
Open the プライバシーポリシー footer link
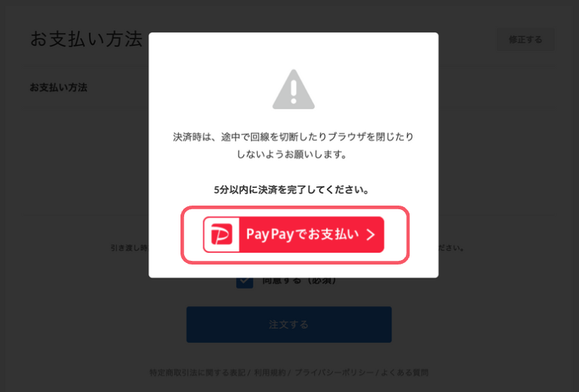tap(334, 372)
